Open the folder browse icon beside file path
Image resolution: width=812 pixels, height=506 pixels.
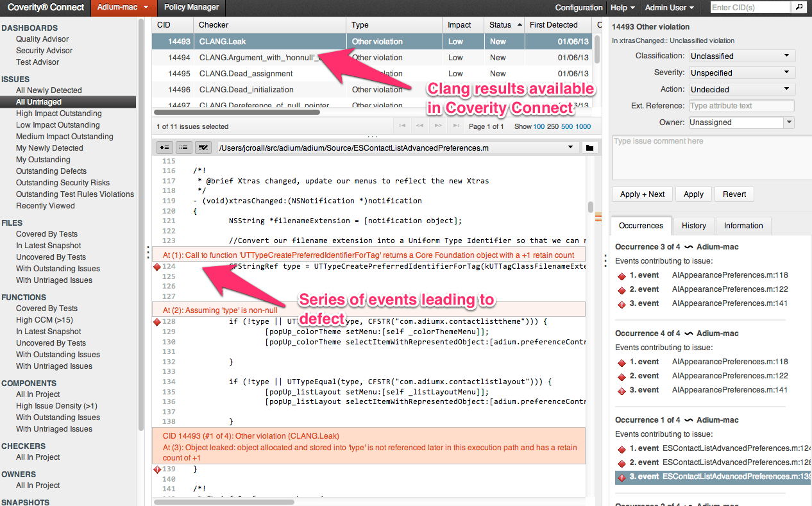(589, 148)
